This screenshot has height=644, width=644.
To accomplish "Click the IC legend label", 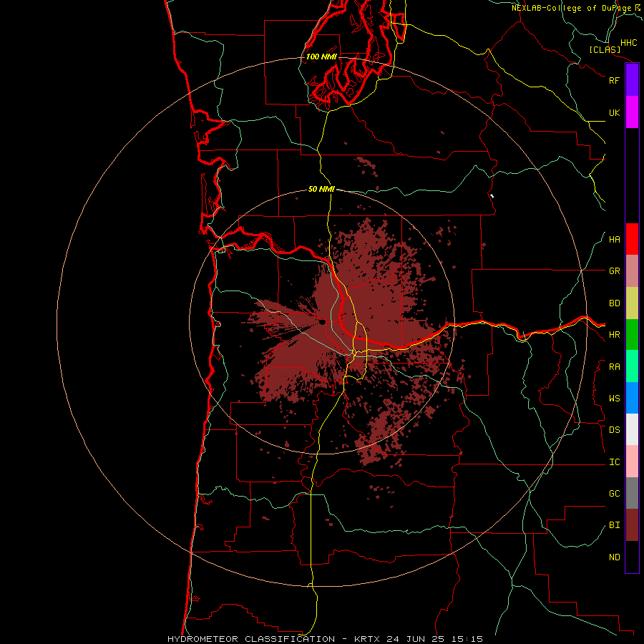I will pyautogui.click(x=614, y=462).
